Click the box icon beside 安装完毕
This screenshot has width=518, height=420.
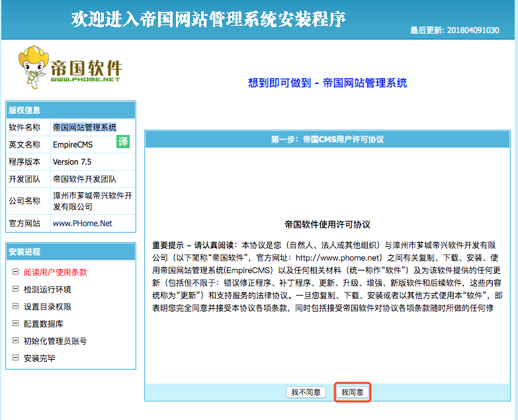click(x=15, y=358)
